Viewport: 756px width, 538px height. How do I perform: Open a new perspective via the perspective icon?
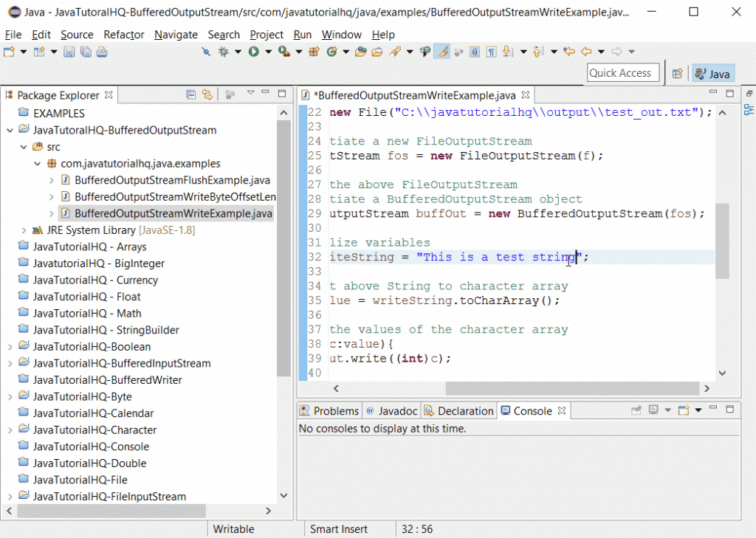pyautogui.click(x=678, y=73)
